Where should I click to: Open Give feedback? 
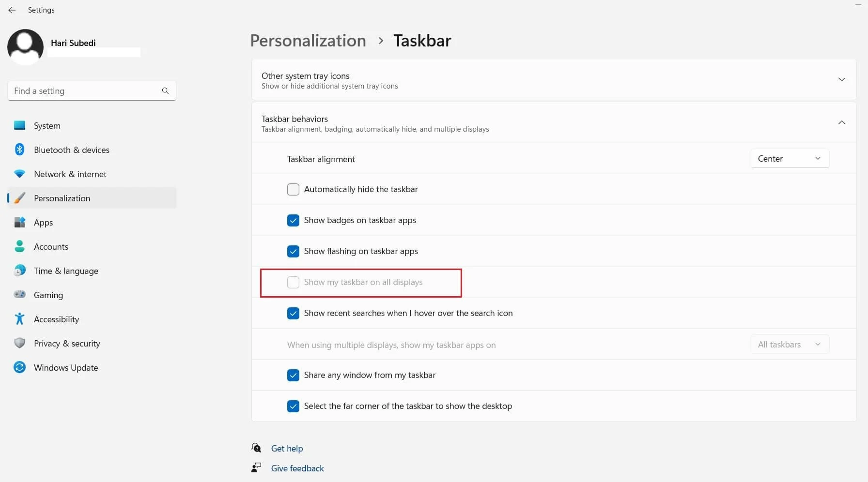click(297, 468)
